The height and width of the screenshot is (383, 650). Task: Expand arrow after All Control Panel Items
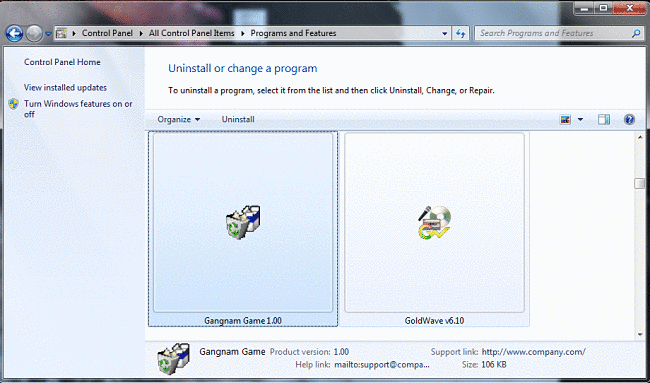243,33
